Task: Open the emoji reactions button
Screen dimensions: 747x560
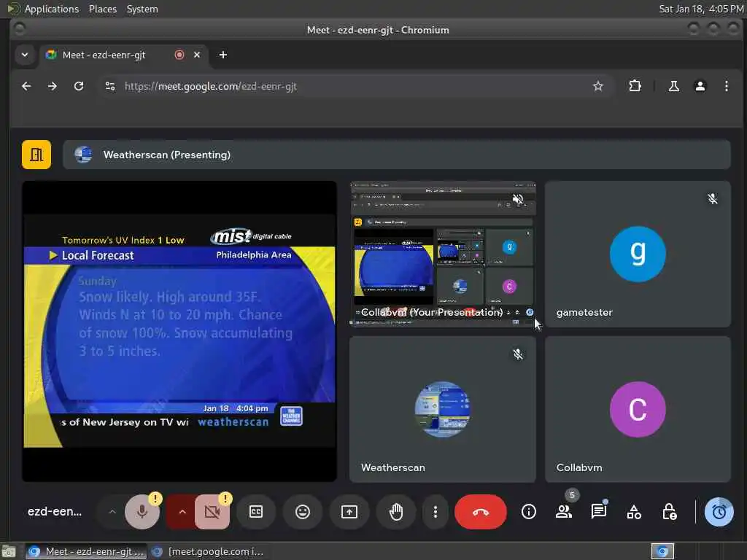Action: 303,512
